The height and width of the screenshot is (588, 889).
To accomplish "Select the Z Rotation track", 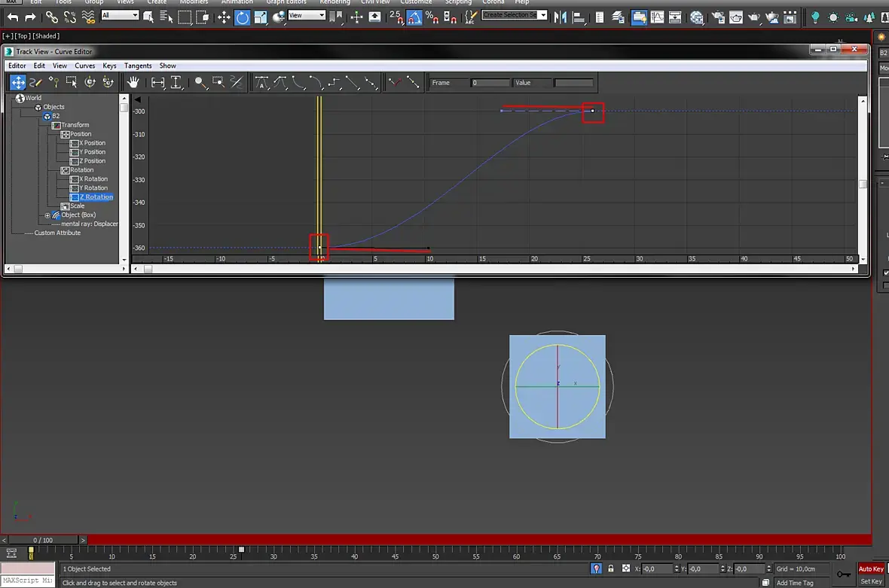I will pos(96,197).
